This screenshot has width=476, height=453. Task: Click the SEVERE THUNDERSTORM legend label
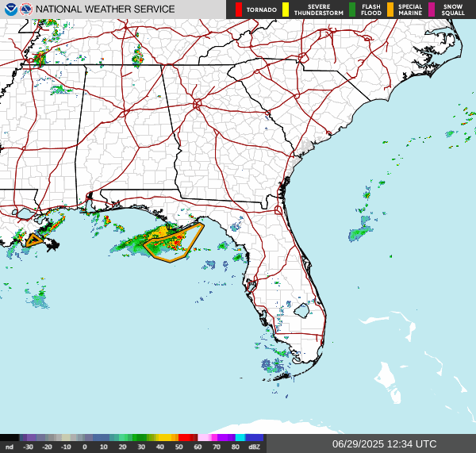point(318,10)
